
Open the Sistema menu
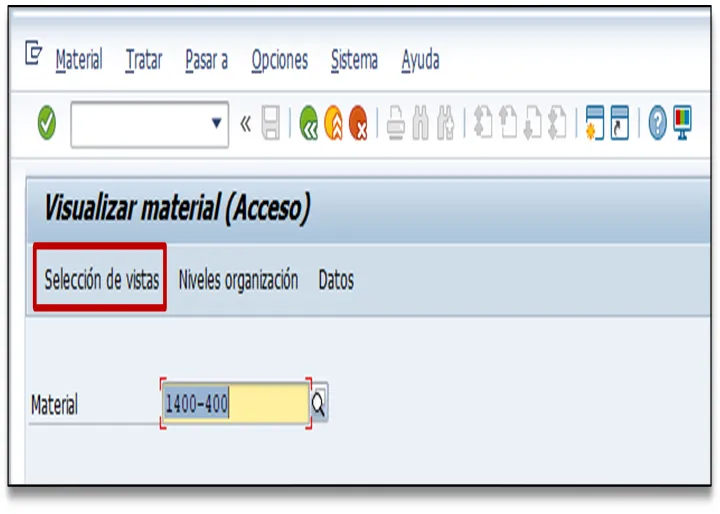tap(354, 60)
